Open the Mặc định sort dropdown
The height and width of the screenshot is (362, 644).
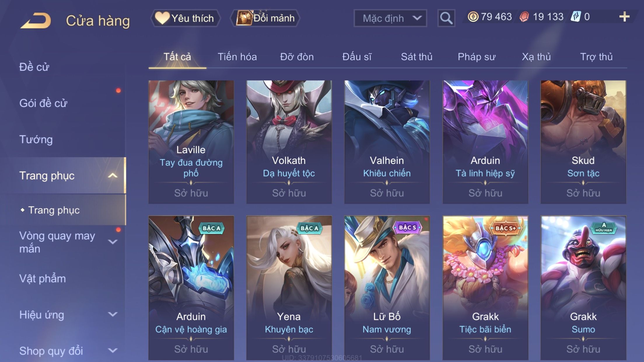pos(390,18)
